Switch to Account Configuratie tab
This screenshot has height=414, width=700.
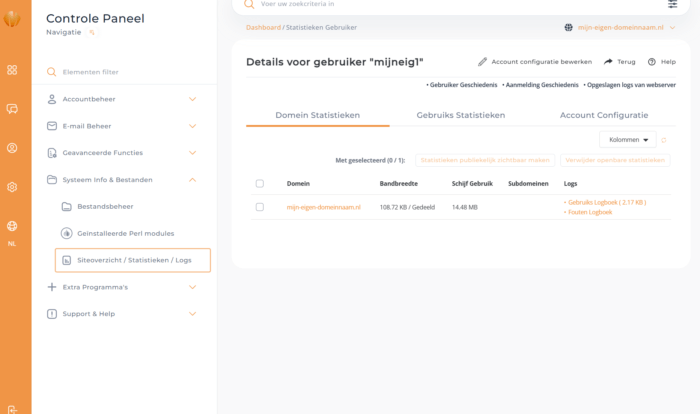(x=604, y=115)
